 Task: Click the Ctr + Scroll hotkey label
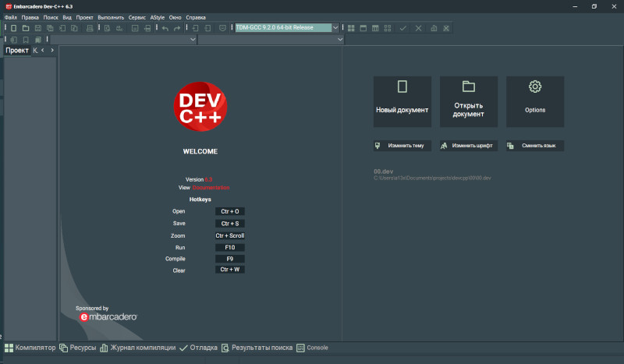click(229, 235)
